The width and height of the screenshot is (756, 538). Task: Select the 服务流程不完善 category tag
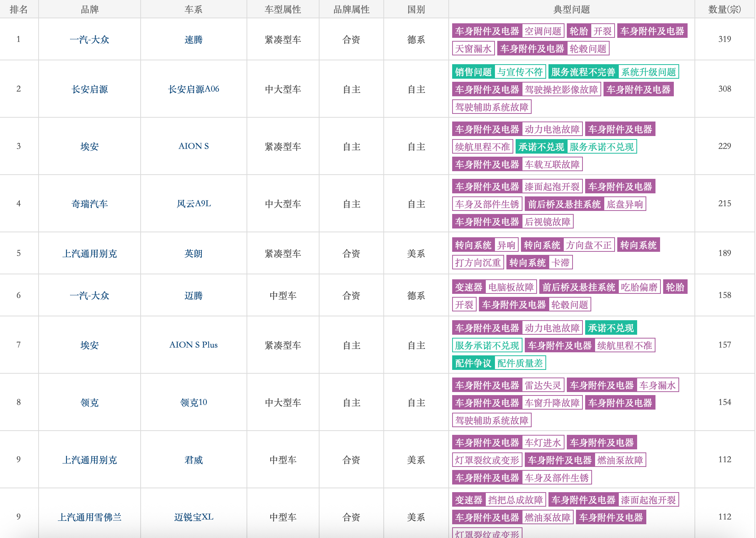pos(583,72)
